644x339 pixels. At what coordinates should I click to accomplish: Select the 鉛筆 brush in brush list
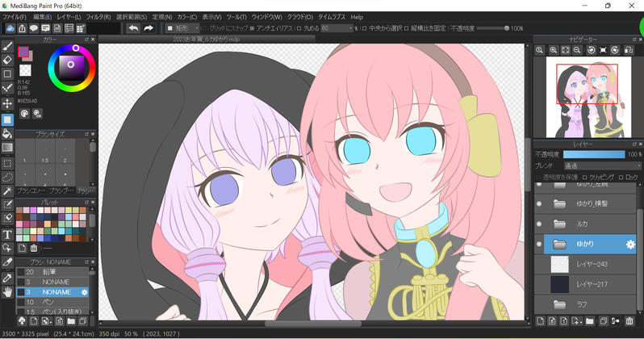point(52,272)
